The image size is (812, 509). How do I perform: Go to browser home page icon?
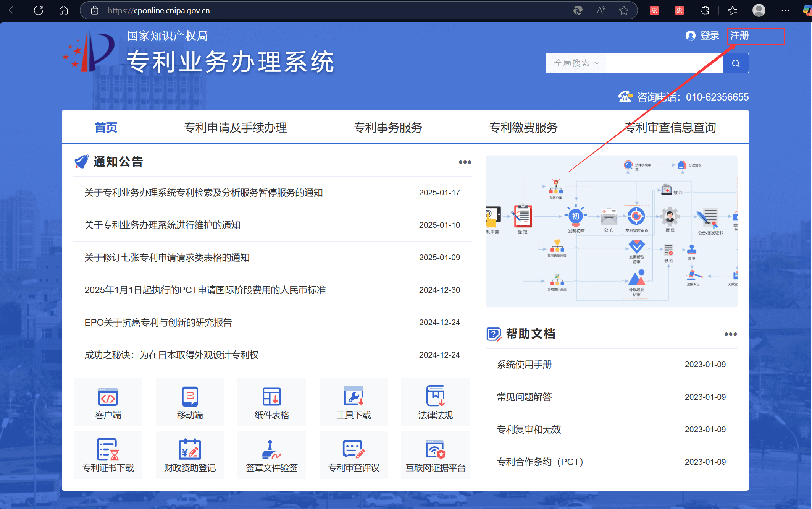[64, 10]
